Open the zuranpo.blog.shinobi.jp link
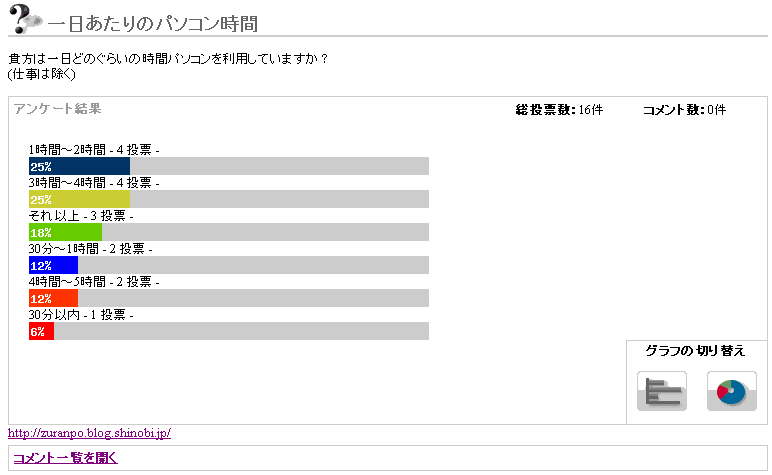This screenshot has height=475, width=772. click(x=89, y=433)
